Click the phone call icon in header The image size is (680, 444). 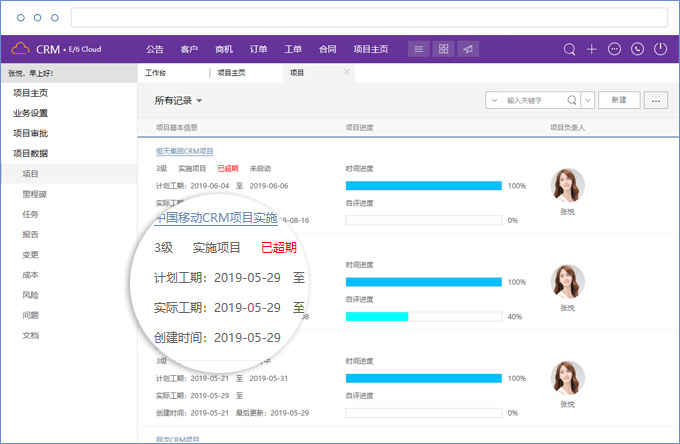pos(637,49)
